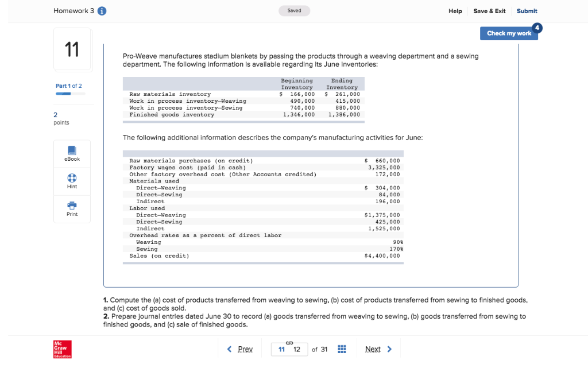588x372 pixels.
Task: Click the question number 11 box
Action: click(x=72, y=50)
